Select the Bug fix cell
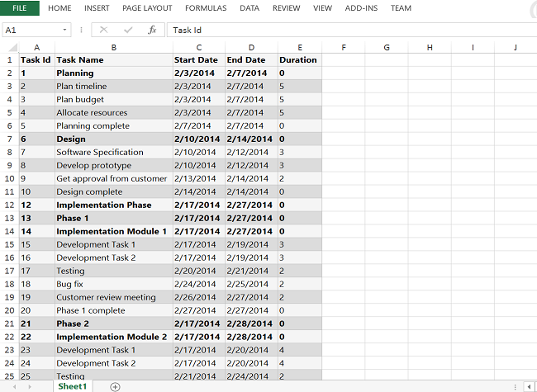Image resolution: width=537 pixels, height=392 pixels. (x=114, y=284)
